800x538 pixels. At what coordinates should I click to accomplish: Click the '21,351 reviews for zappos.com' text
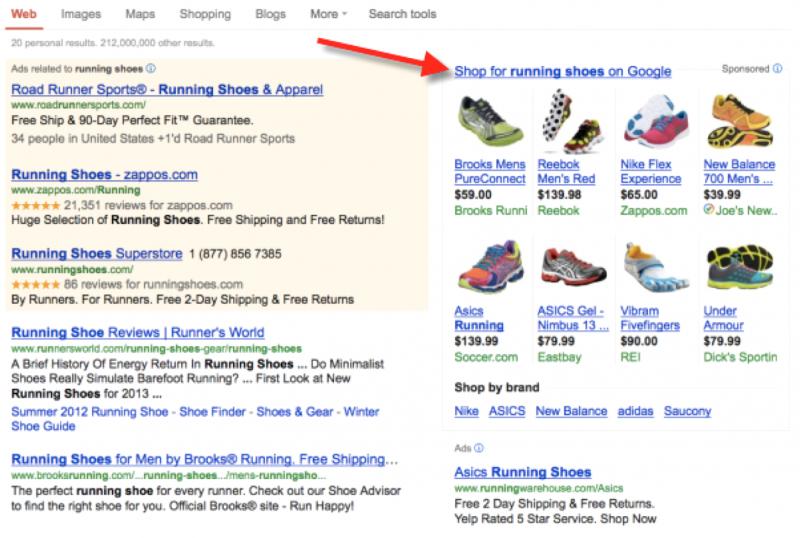pyautogui.click(x=148, y=206)
